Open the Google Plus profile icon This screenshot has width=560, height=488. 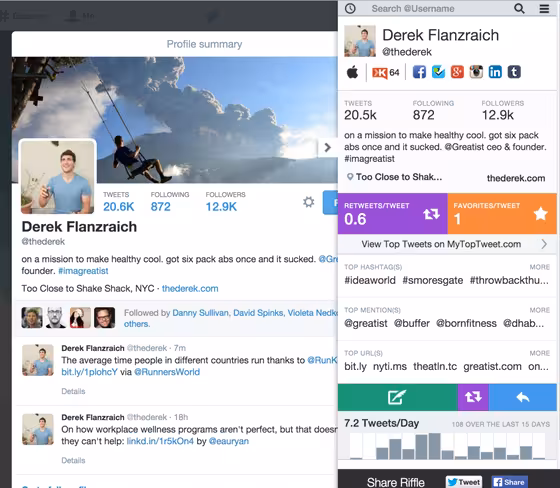pos(457,72)
